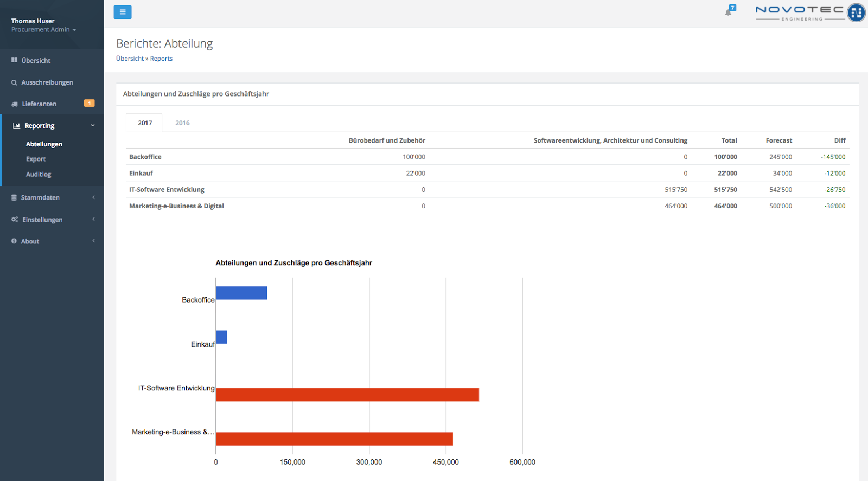The image size is (868, 481).
Task: Click the IT-Software Entwicklung red bar
Action: click(x=347, y=395)
